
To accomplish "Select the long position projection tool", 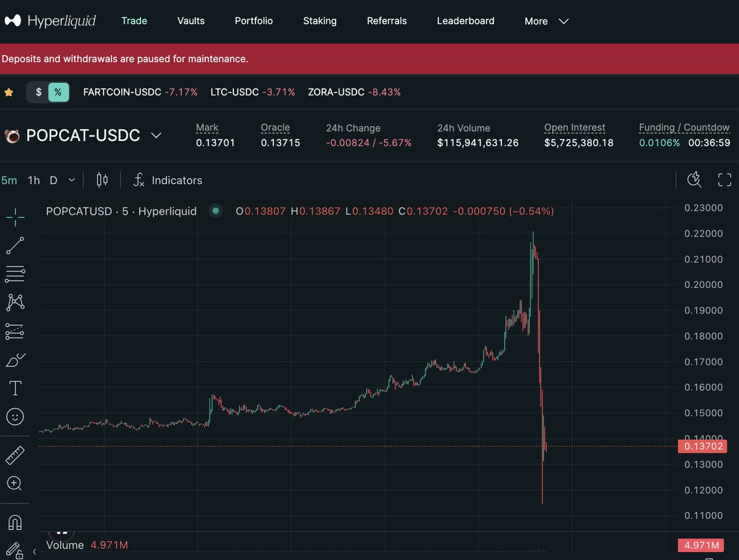I will click(15, 331).
